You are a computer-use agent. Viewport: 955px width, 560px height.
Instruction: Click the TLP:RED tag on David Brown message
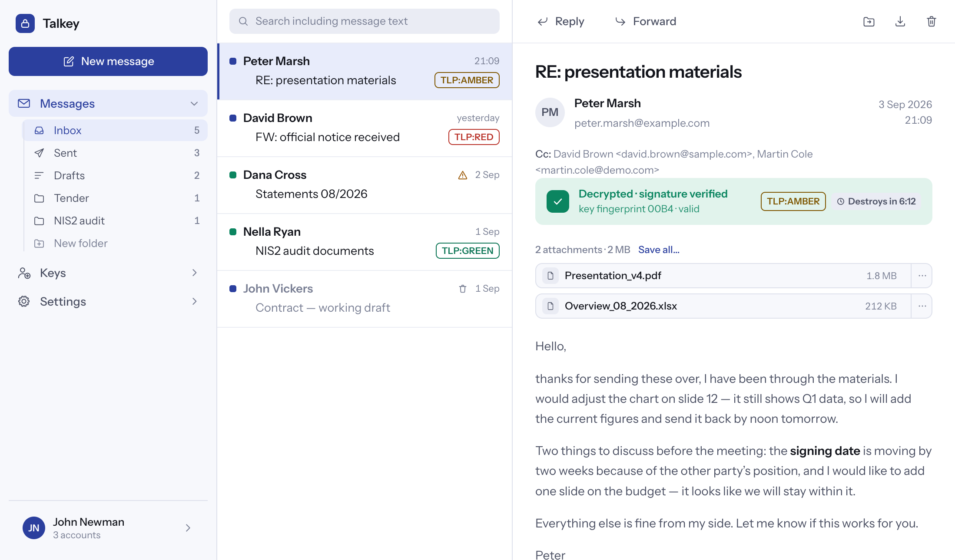click(x=474, y=137)
